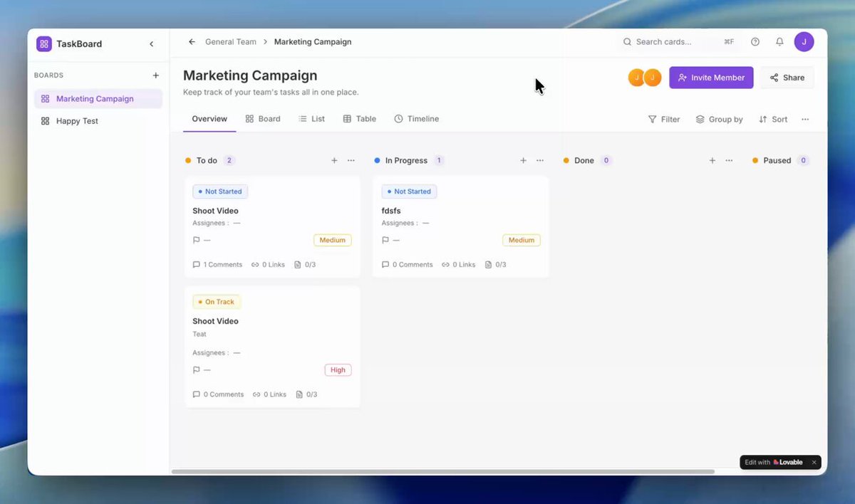
Task: Switch to the Table tab
Action: pos(359,119)
